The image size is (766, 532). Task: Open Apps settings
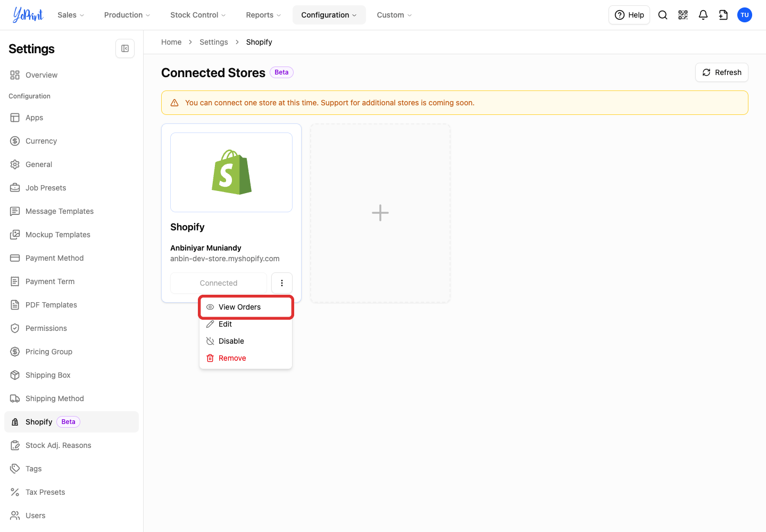click(x=71, y=118)
